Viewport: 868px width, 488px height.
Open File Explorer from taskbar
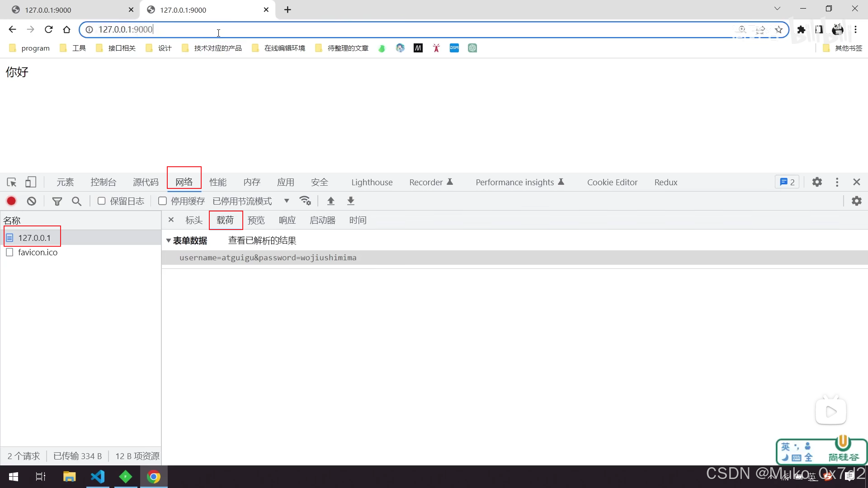(69, 477)
